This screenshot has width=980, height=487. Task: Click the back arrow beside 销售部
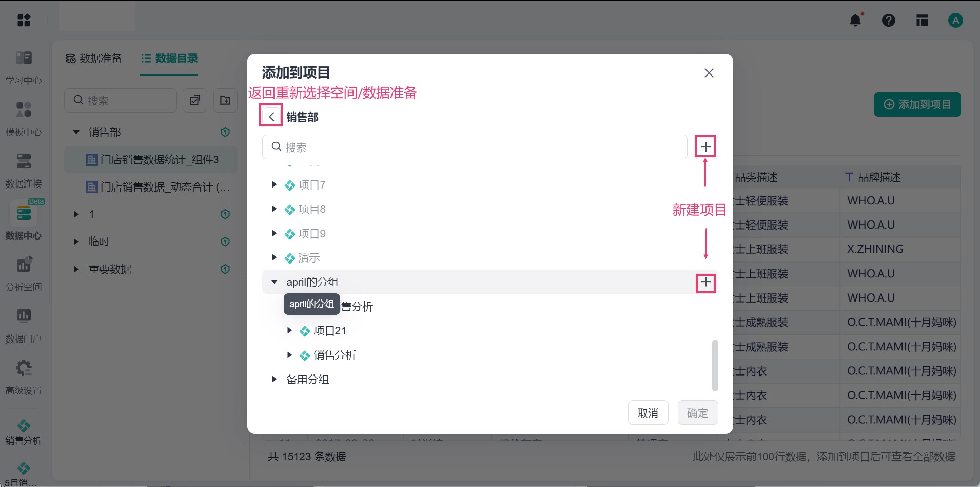point(271,116)
